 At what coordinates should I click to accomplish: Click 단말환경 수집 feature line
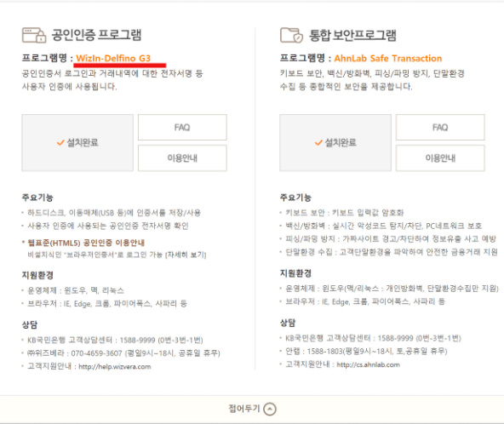[392, 252]
